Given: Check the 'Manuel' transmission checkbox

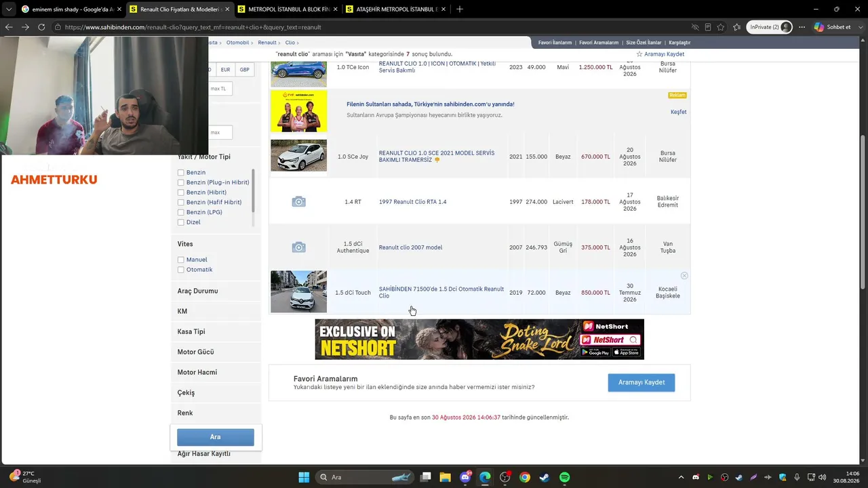Looking at the screenshot, I should [181, 260].
